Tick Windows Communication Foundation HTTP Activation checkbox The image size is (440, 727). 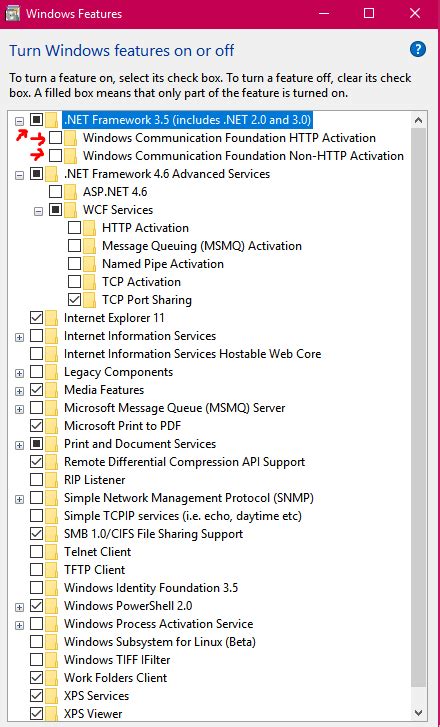click(x=55, y=138)
